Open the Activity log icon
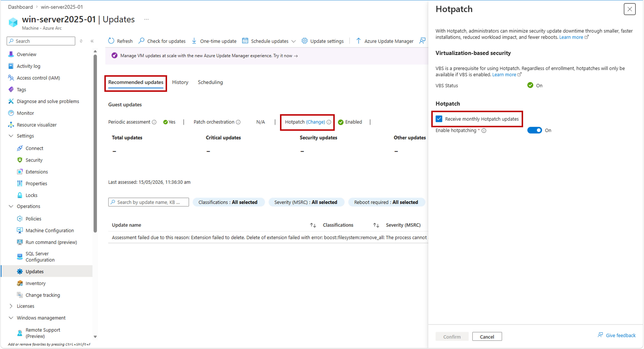 point(11,66)
